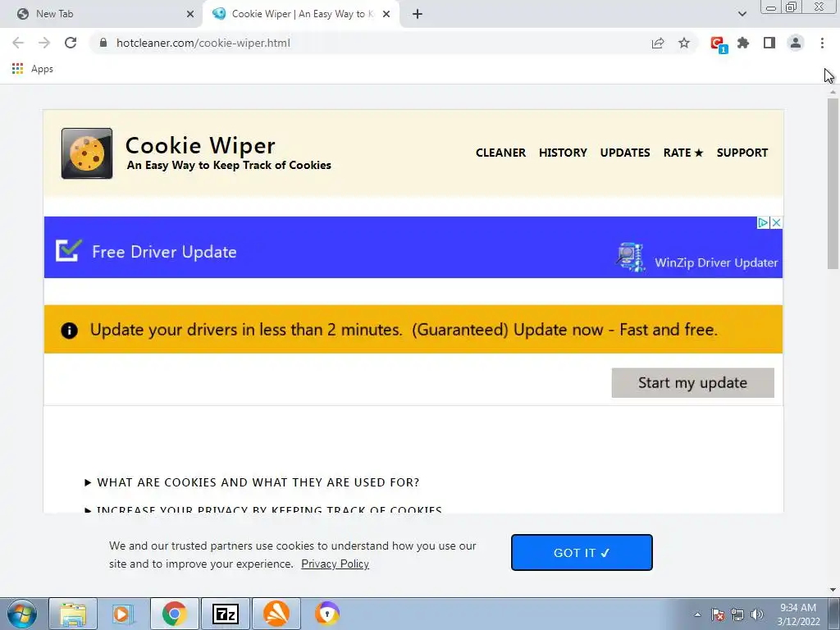Click the taskbar clock showing 9:34 AM
Viewport: 840px width, 630px height.
798,614
